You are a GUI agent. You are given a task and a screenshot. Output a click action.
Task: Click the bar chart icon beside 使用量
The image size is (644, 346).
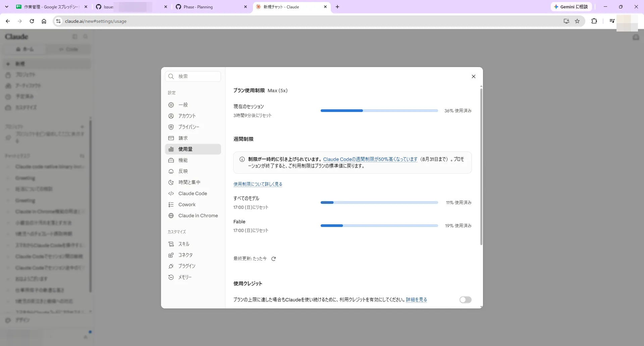[171, 149]
